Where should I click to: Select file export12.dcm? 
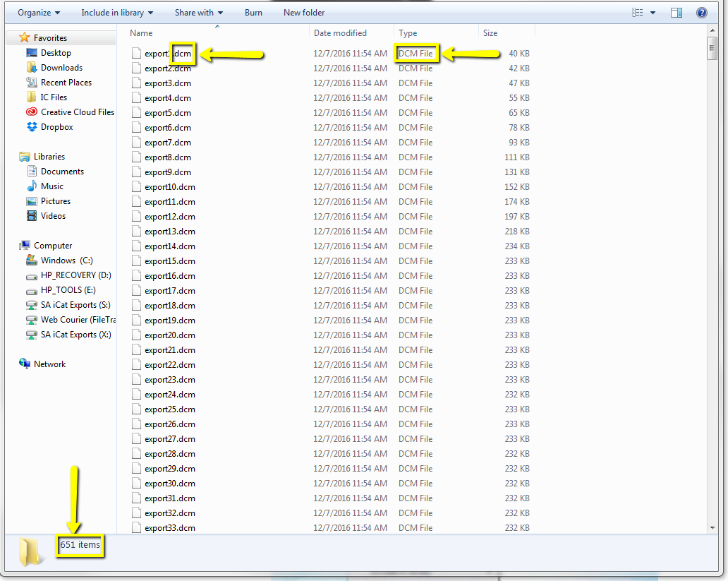(170, 217)
